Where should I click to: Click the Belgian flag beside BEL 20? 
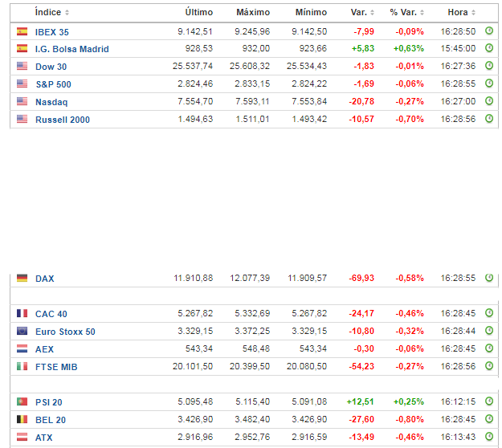click(22, 420)
